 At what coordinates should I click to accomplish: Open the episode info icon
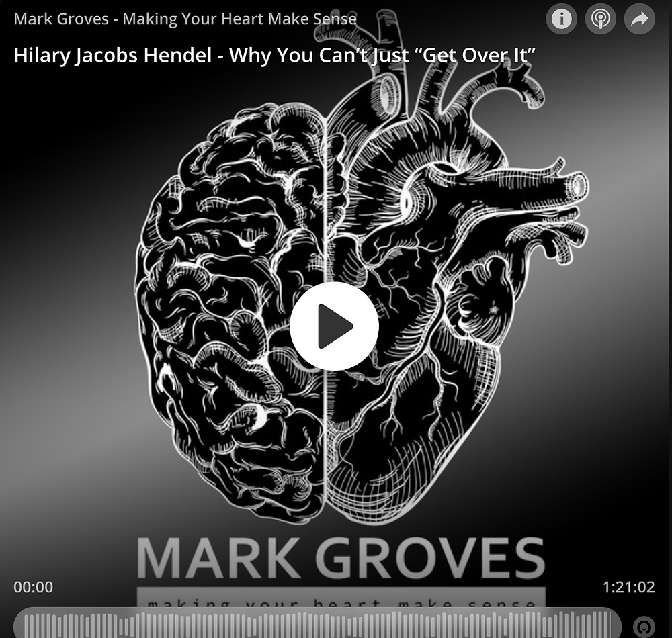561,19
